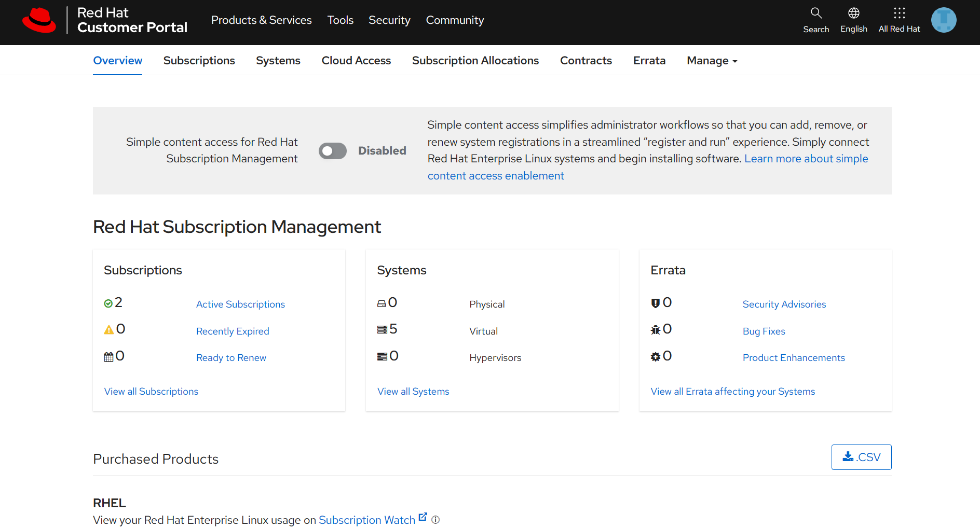The height and width of the screenshot is (528, 980).
Task: Click the info icon beside Subscription Watch
Action: coord(435,520)
